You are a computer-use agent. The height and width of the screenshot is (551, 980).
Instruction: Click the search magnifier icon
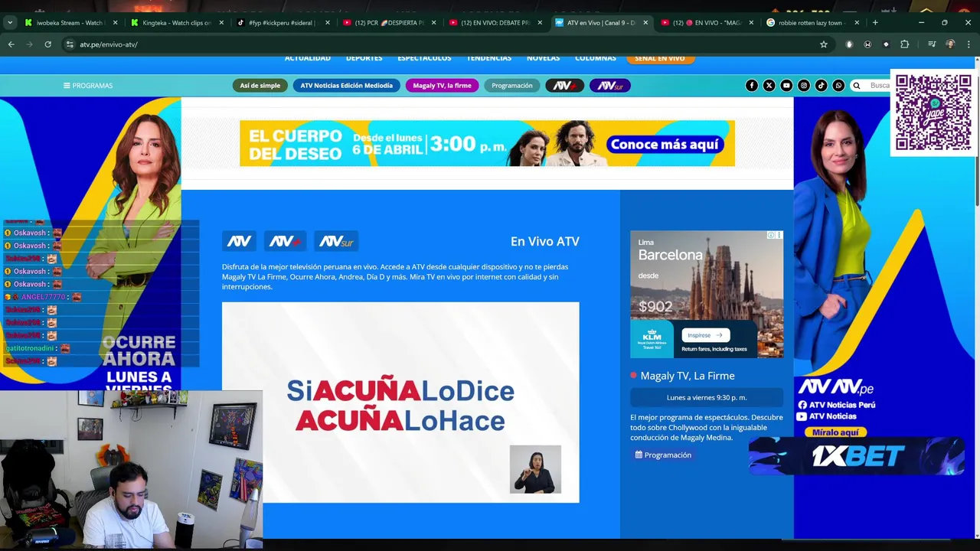pyautogui.click(x=857, y=86)
